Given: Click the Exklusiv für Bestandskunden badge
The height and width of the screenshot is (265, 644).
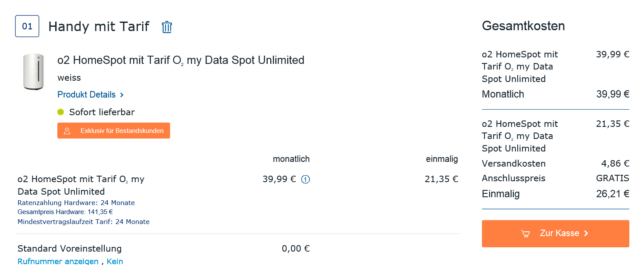Looking at the screenshot, I should [x=114, y=131].
